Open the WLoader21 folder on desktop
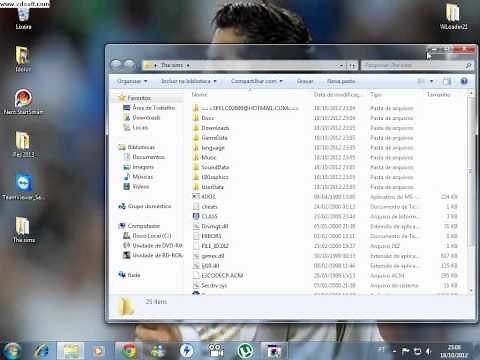This screenshot has height=360, width=480. pos(453,17)
